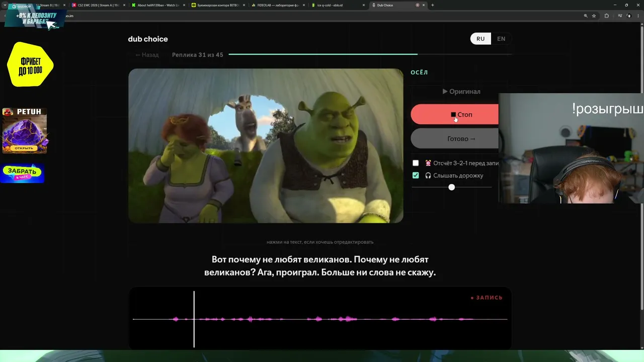The height and width of the screenshot is (362, 644).
Task: Switch language to RU
Action: [480, 39]
